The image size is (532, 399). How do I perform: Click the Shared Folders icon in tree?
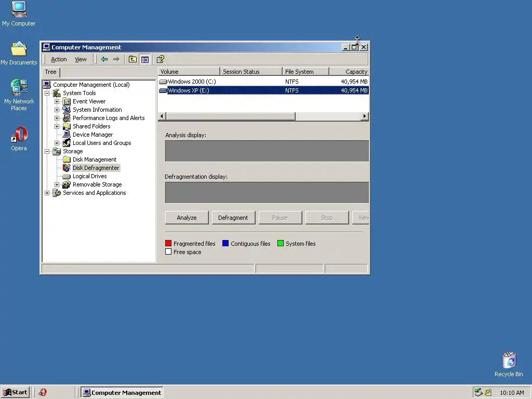pyautogui.click(x=67, y=126)
